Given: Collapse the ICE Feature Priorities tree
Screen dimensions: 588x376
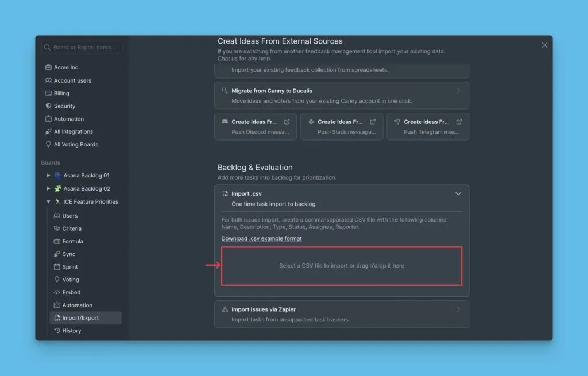Looking at the screenshot, I should click(x=48, y=201).
